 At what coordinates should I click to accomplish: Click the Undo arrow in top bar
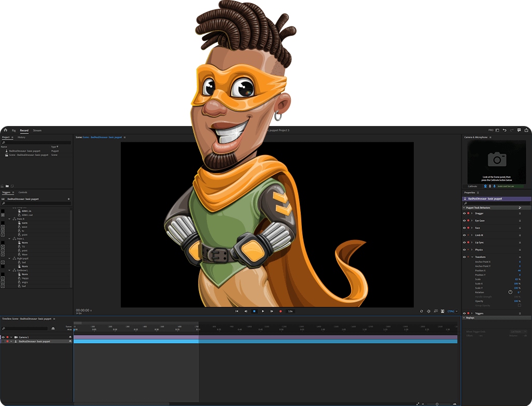click(x=505, y=130)
